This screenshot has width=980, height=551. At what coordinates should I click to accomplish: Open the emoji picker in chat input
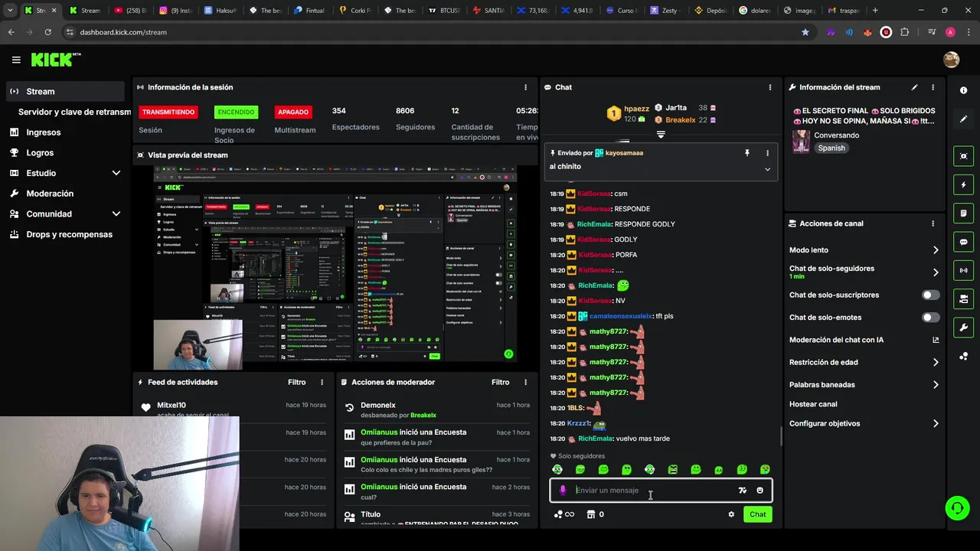(x=759, y=491)
